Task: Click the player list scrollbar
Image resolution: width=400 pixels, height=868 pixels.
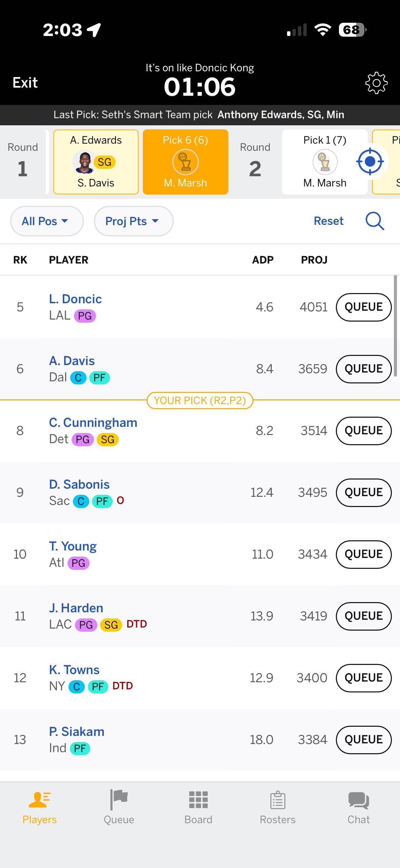Action: coord(395,326)
